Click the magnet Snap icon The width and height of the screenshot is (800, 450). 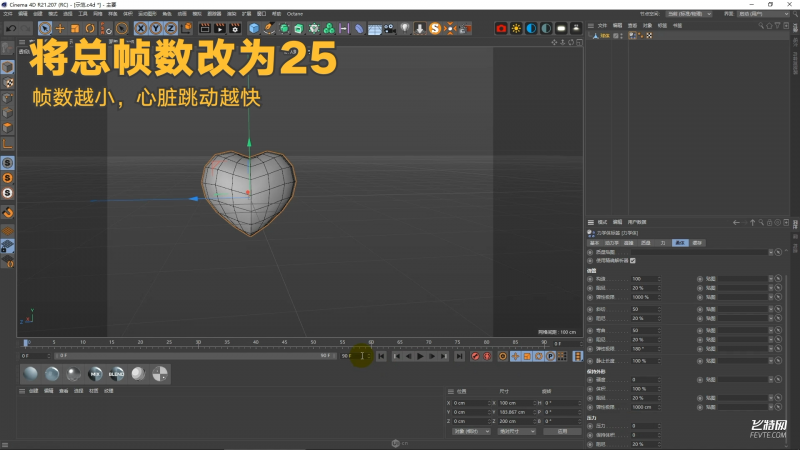pyautogui.click(x=8, y=212)
